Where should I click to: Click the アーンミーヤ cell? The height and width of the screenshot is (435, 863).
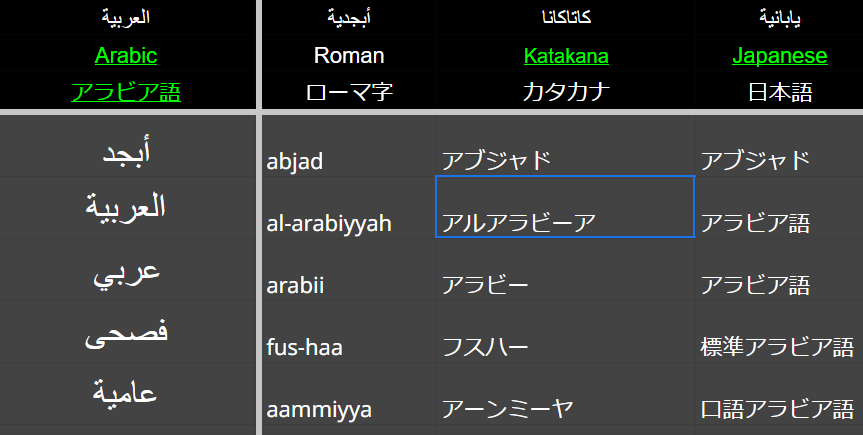click(x=565, y=409)
